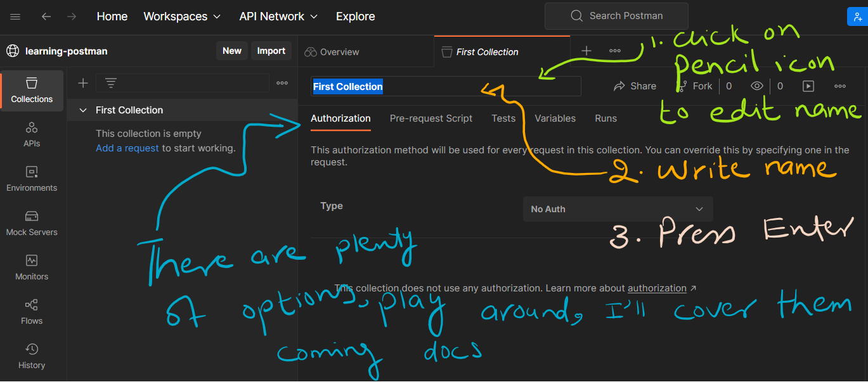Expand the Workspaces dropdown
Viewport: 868px width, 382px height.
click(183, 16)
